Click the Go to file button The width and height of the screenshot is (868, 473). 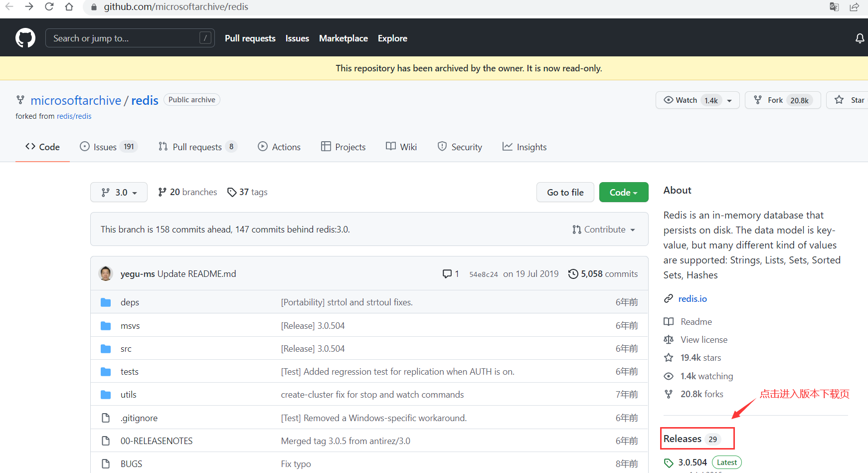(565, 192)
